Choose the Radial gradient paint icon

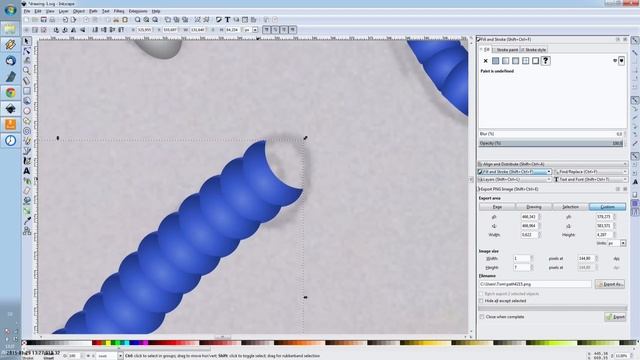coord(516,61)
